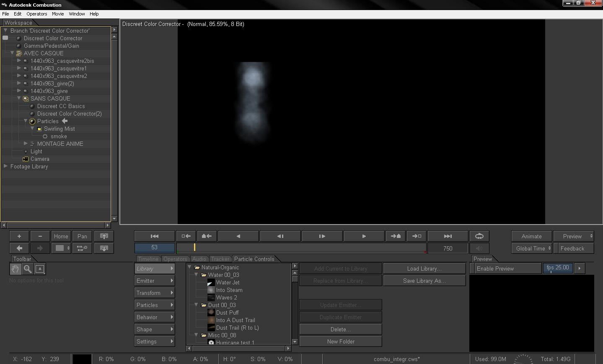This screenshot has width=603, height=364.
Task: Collapse the AVEC CASQUE composite
Action: coord(12,53)
